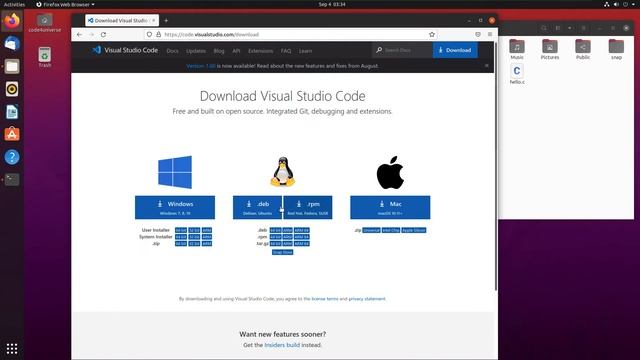Download the .deb package for Debian, Ubuntu
Image resolution: width=640 pixels, height=360 pixels.
click(257, 207)
